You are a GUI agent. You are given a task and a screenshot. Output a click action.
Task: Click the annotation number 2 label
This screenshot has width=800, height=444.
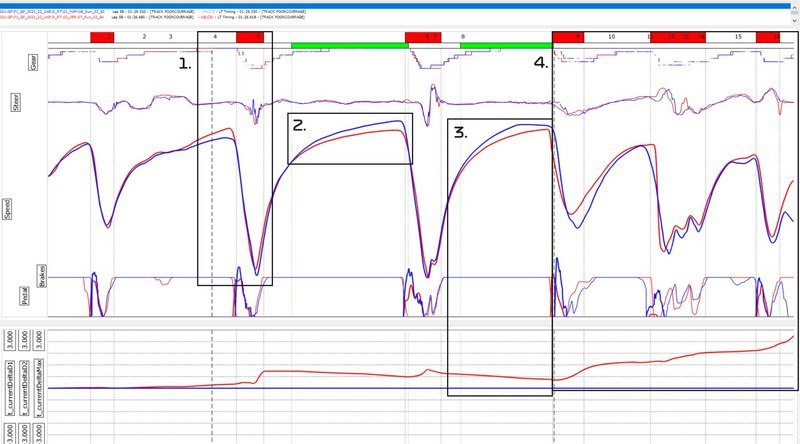[300, 126]
